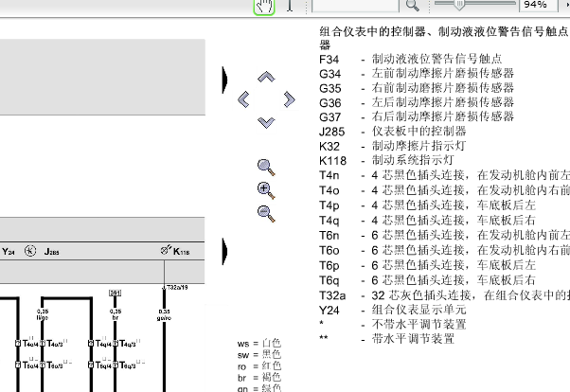
Task: Click the ro color code legend line
Action: 259,366
